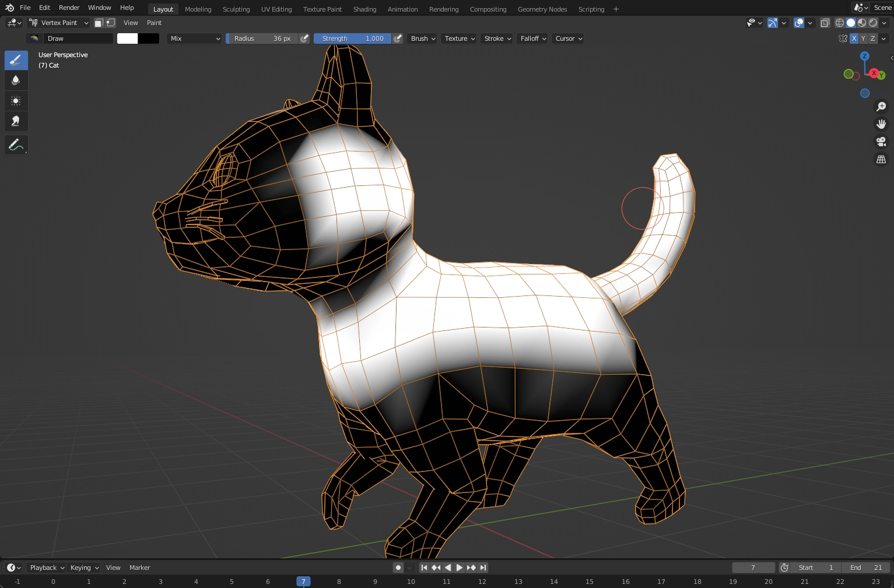Activate the Annotate tool
894x588 pixels.
(16, 145)
